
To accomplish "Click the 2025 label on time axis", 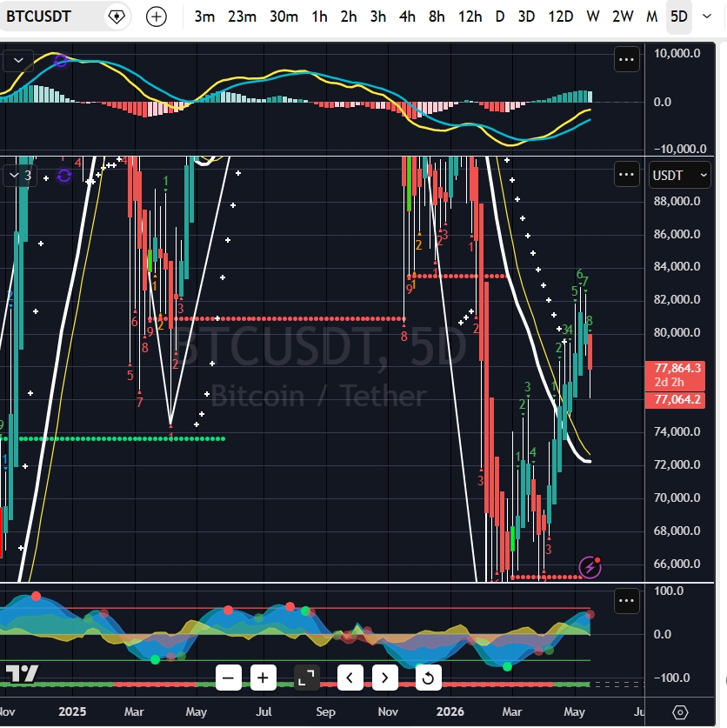I will [72, 711].
